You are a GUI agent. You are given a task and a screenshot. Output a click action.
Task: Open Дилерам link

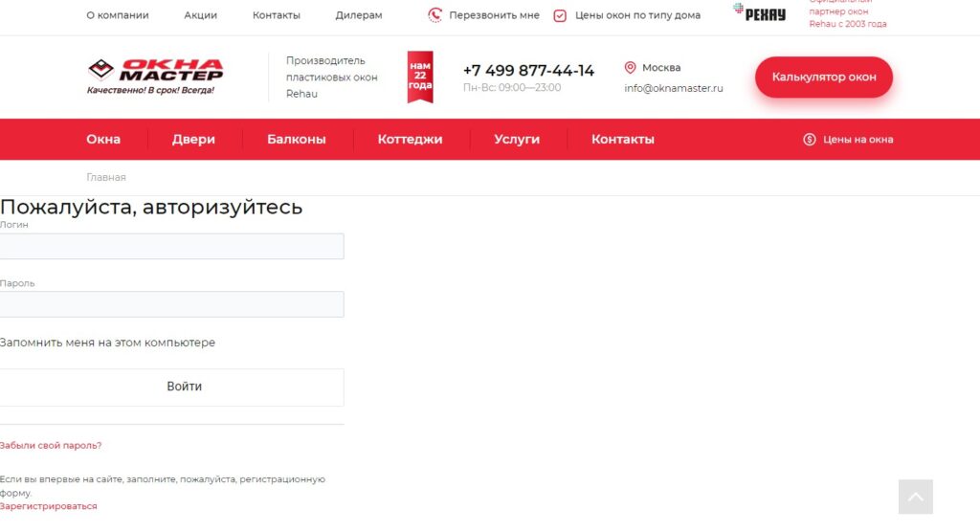click(x=359, y=15)
